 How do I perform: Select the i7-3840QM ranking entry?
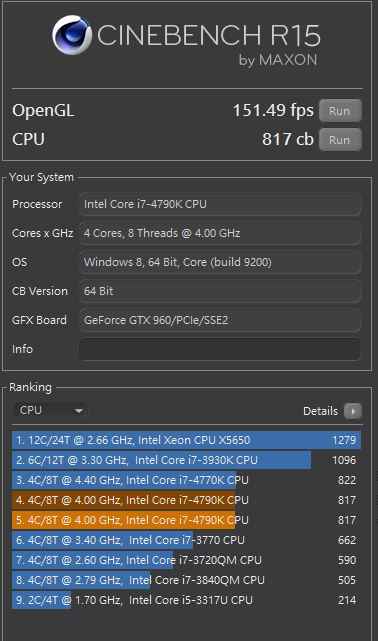[186, 580]
